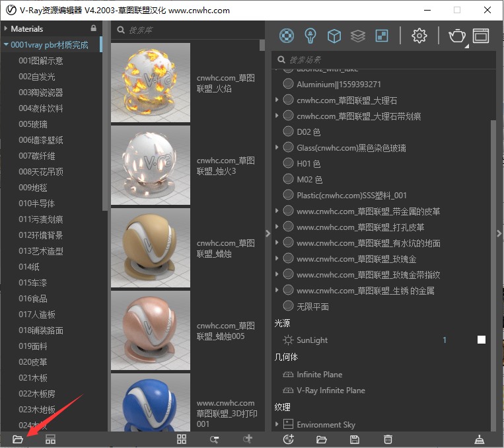Expand the 带金属的皮革 material
Viewport: 504px width, 448px height.
click(277, 211)
